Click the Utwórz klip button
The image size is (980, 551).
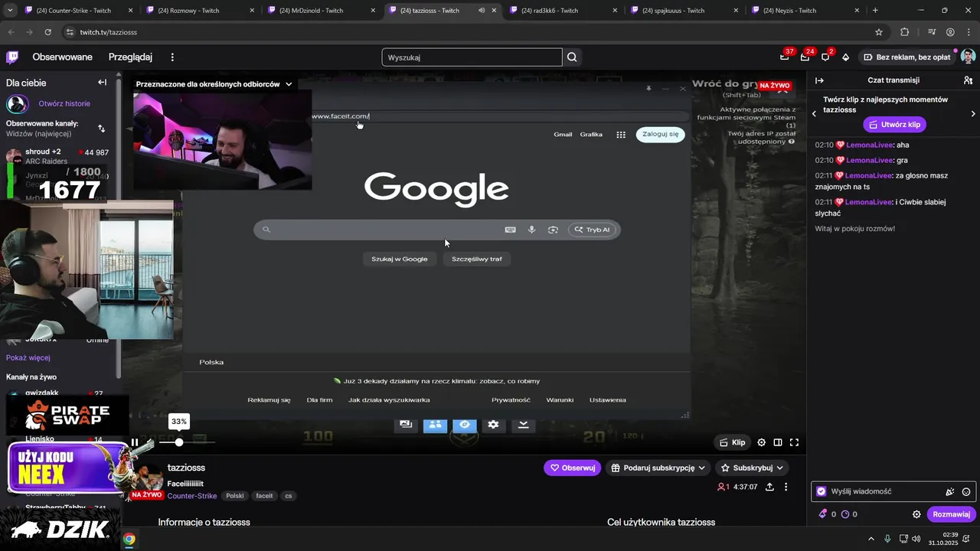pos(894,124)
